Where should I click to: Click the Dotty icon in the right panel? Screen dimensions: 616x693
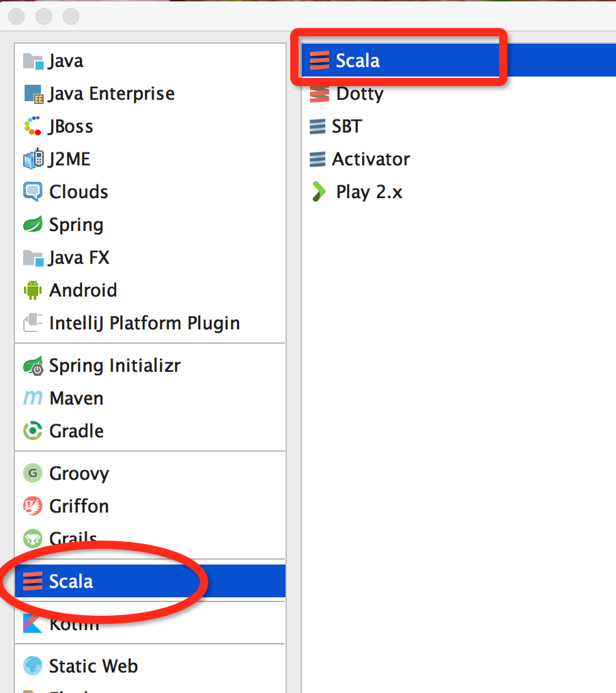pos(318,94)
